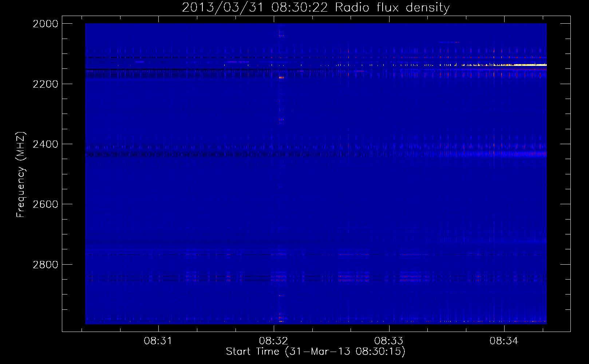Viewport: 589px width, 364px height.
Task: Click the 08:32 time axis label
Action: 273,341
